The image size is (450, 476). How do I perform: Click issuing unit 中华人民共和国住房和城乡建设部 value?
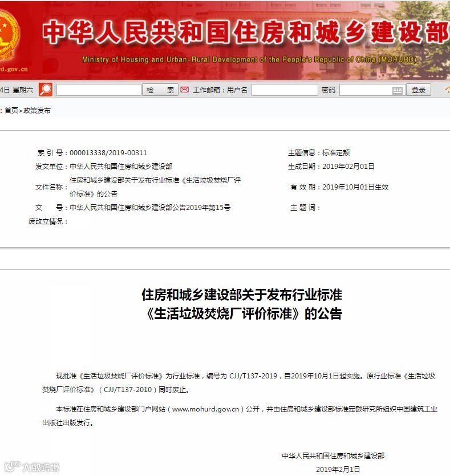[121, 166]
